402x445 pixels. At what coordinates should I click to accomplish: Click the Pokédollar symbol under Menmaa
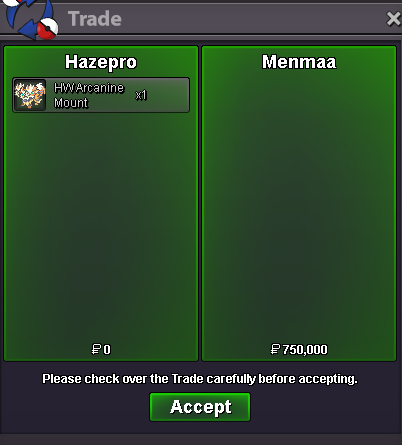point(275,349)
